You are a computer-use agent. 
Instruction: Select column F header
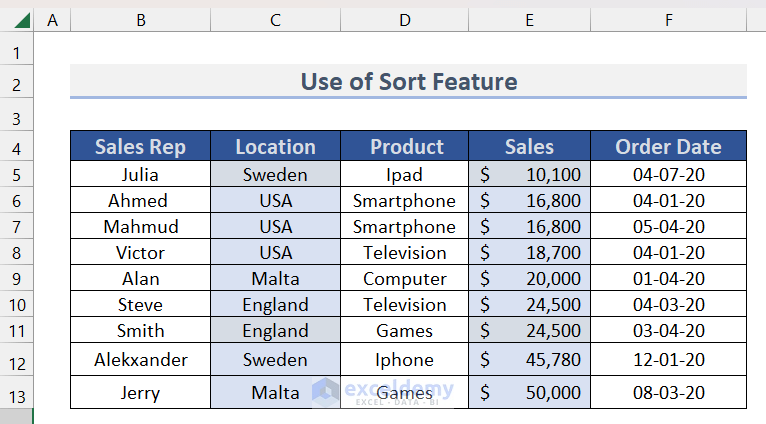668,20
